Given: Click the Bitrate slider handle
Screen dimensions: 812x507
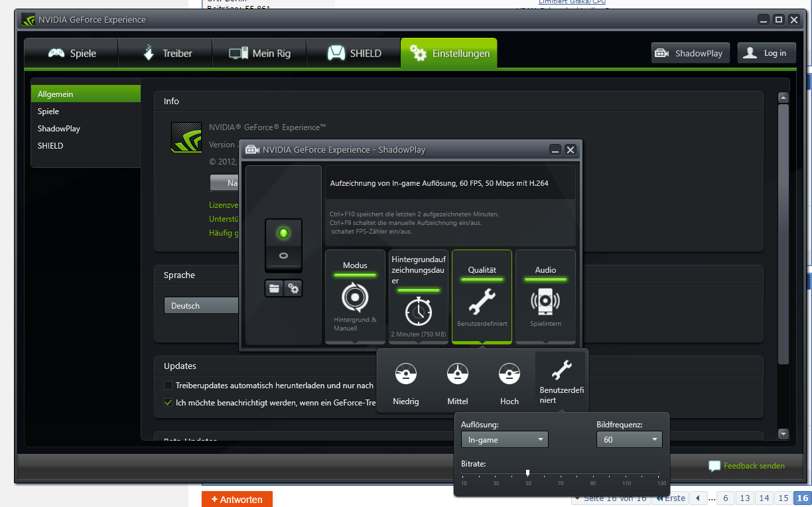Looking at the screenshot, I should pyautogui.click(x=528, y=472).
